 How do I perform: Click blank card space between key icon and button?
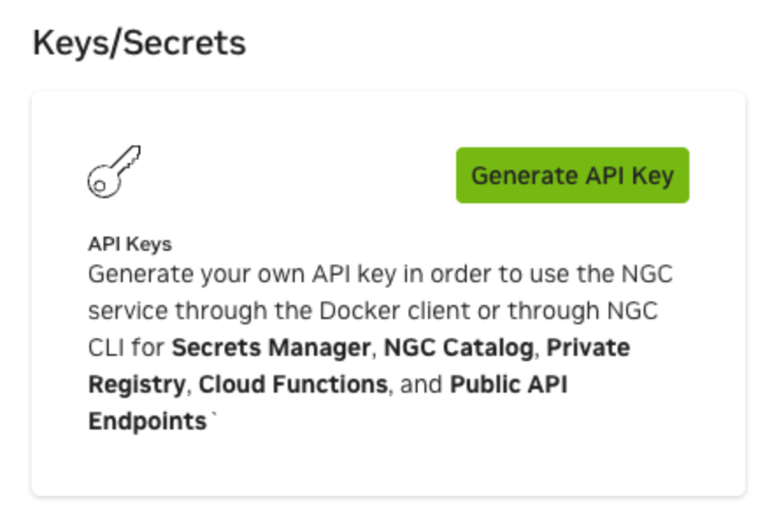click(298, 174)
